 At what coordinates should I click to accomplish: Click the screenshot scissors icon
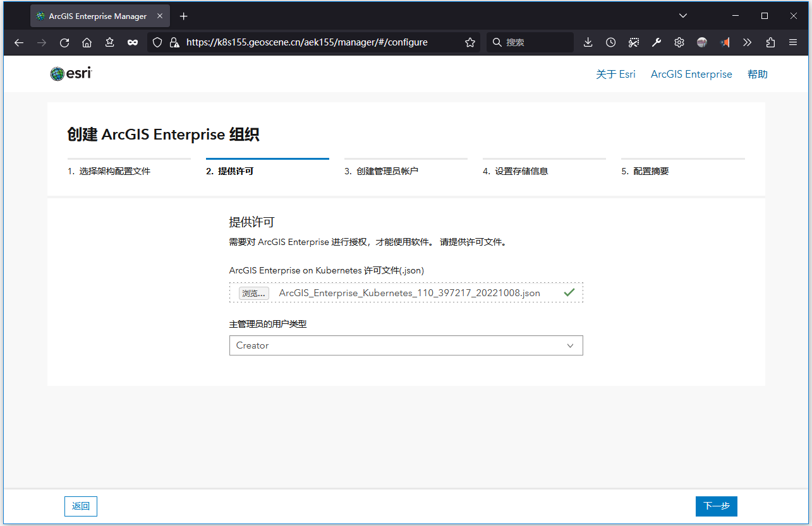coord(633,42)
